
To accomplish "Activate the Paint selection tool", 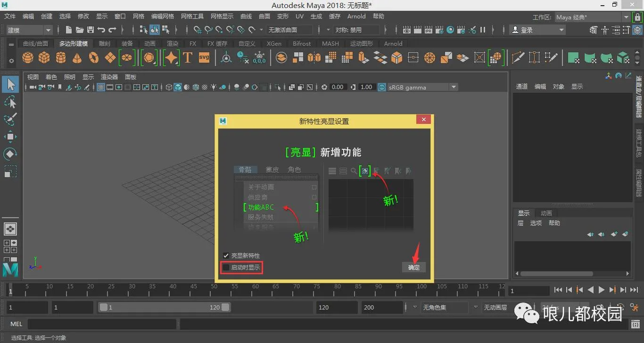I will click(10, 119).
